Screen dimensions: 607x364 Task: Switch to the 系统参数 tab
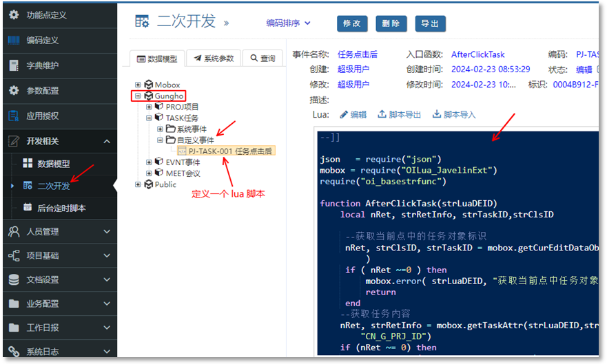pos(214,58)
